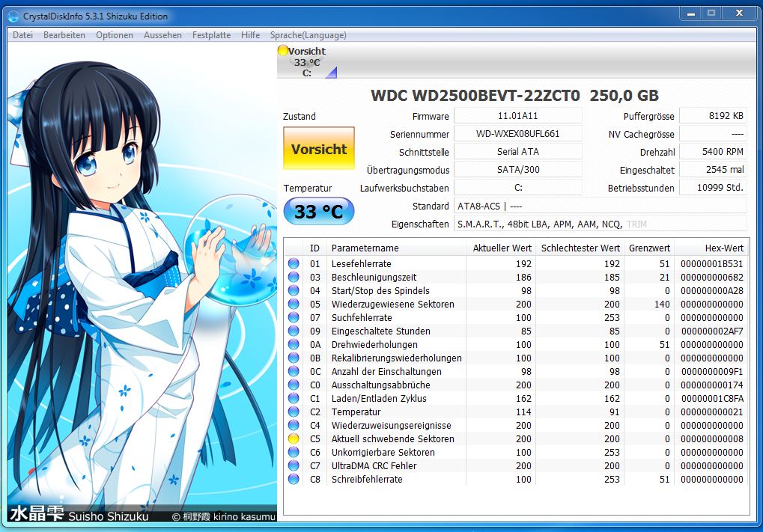Click the Eigenschaften features field
Screen dimensions: 763x532
(601, 224)
